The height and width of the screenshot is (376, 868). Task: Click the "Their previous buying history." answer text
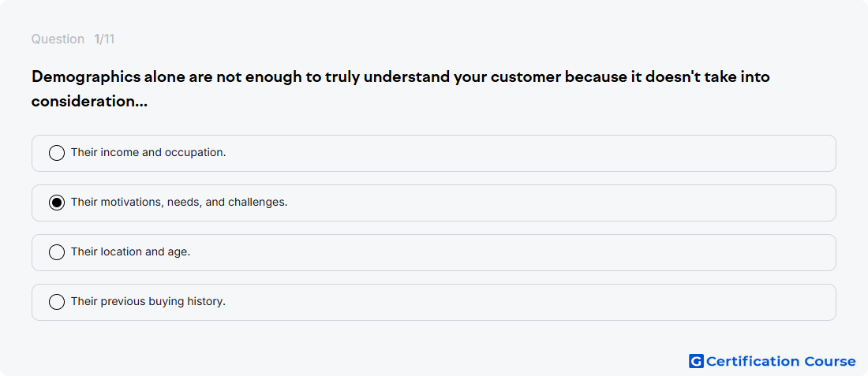coord(148,302)
